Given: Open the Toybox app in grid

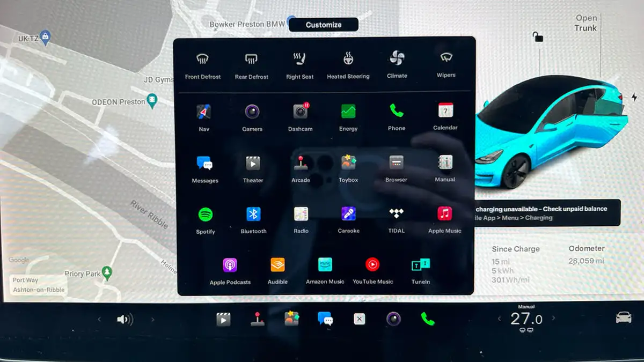Looking at the screenshot, I should [348, 169].
